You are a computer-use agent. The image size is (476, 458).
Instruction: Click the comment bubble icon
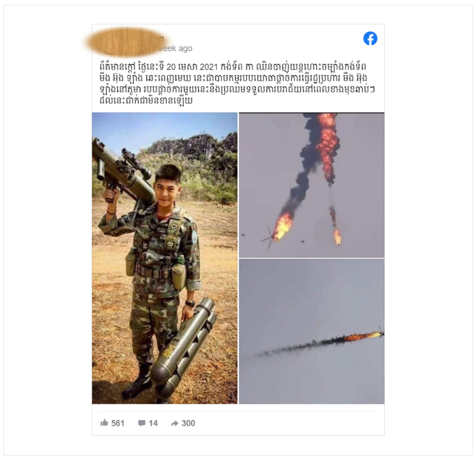click(x=142, y=423)
